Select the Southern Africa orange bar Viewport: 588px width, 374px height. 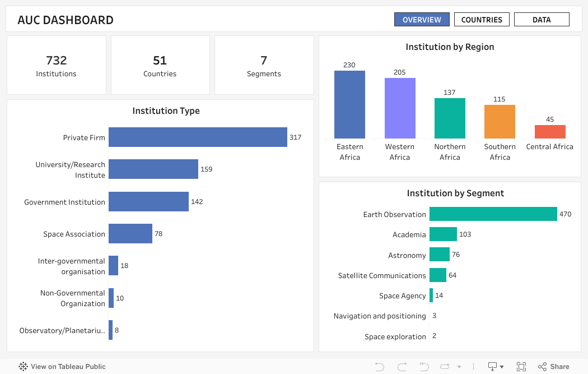pos(500,122)
